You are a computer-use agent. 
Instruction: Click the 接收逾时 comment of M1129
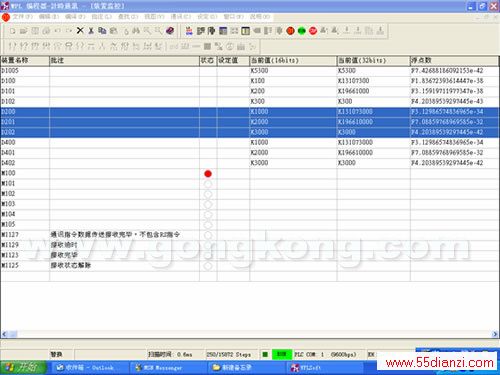point(64,245)
